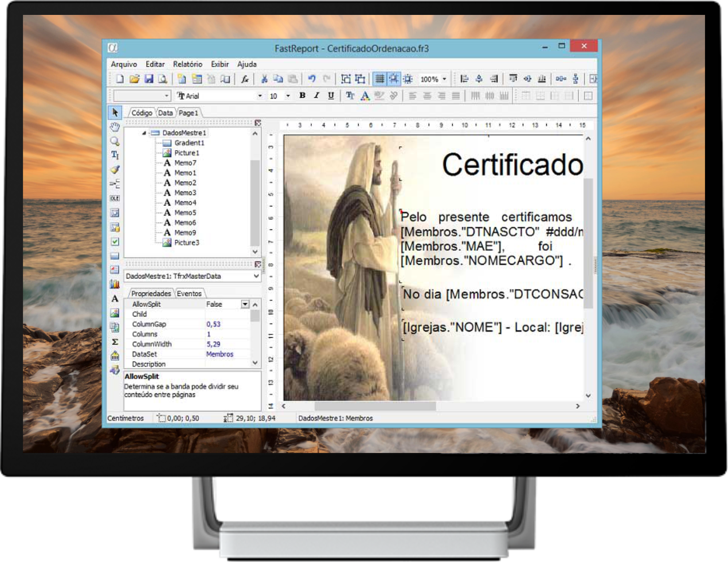
Task: Insert a System Text (sum) object
Action: click(115, 342)
